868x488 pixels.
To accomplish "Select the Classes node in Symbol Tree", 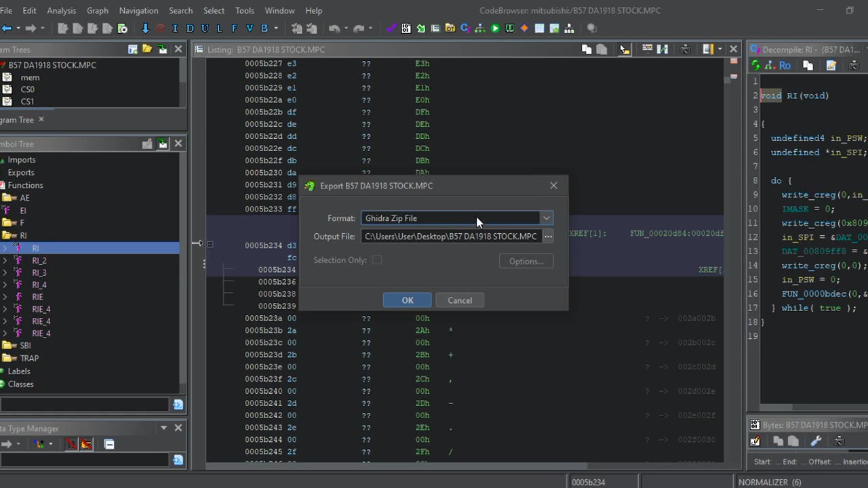I will click(x=20, y=384).
